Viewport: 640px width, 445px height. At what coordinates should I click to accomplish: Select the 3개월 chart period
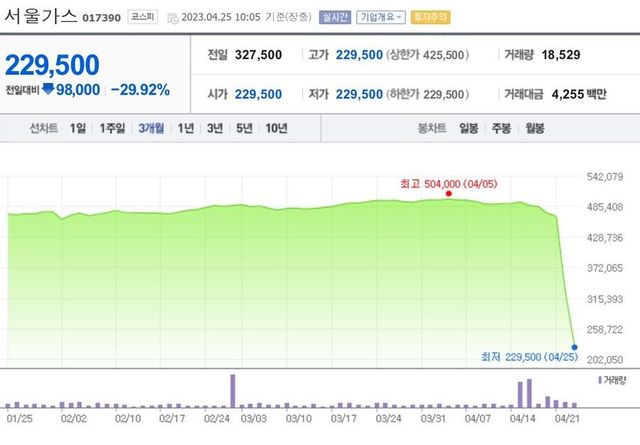tap(152, 128)
